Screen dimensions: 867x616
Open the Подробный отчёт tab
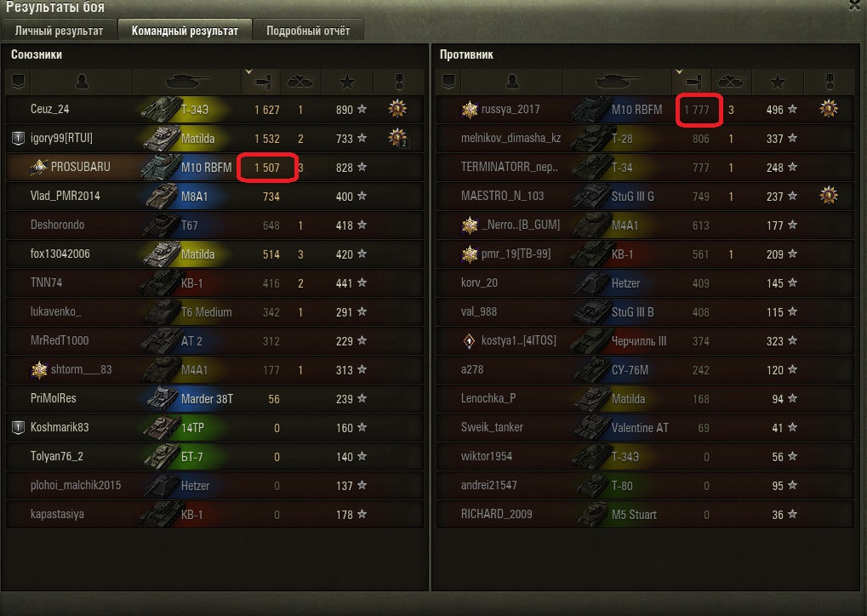[308, 31]
